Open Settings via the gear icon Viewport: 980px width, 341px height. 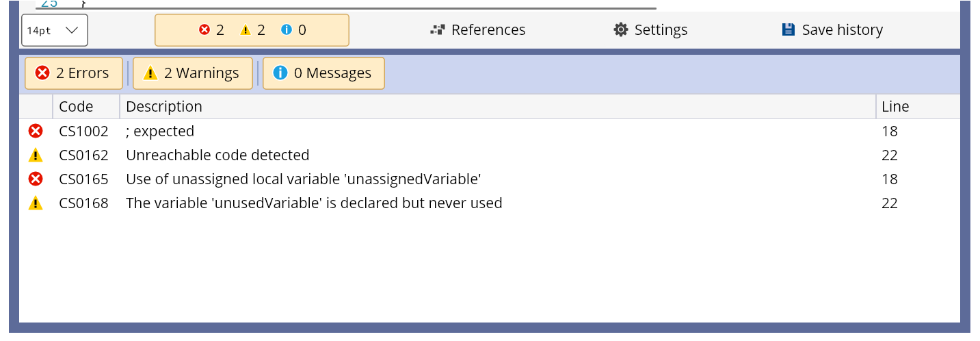coord(620,30)
